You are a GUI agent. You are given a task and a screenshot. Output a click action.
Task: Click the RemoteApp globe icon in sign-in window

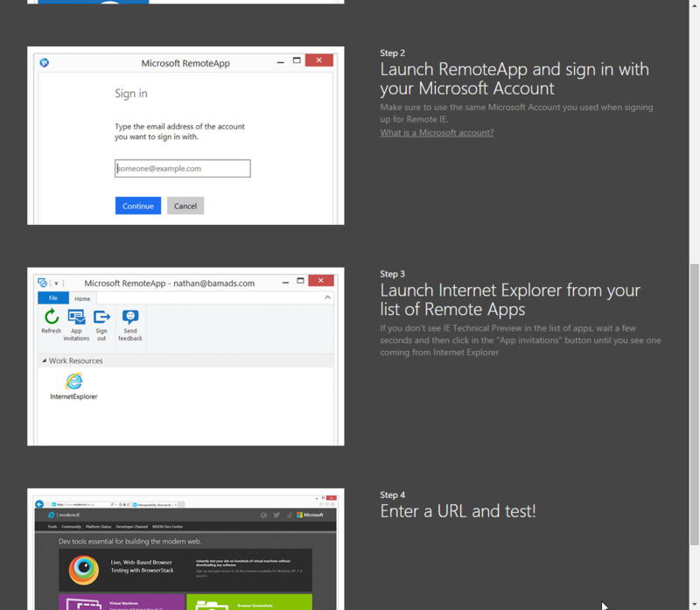click(x=45, y=62)
